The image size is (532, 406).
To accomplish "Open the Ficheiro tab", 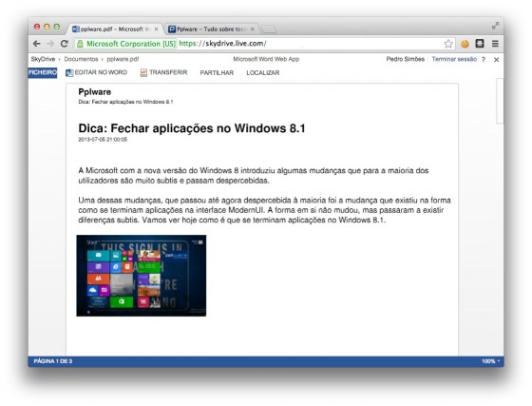I will click(x=43, y=72).
